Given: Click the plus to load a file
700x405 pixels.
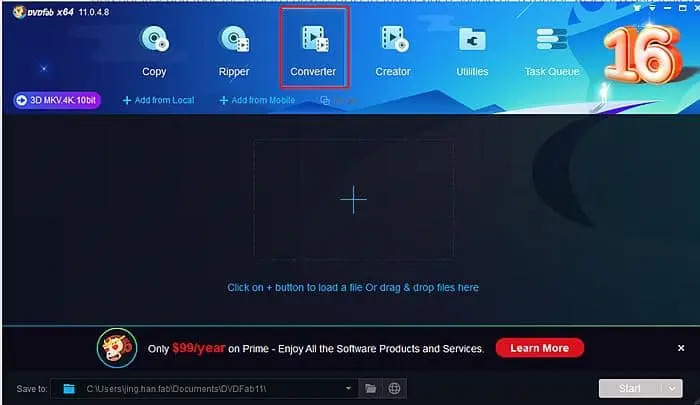Looking at the screenshot, I should coord(353,200).
